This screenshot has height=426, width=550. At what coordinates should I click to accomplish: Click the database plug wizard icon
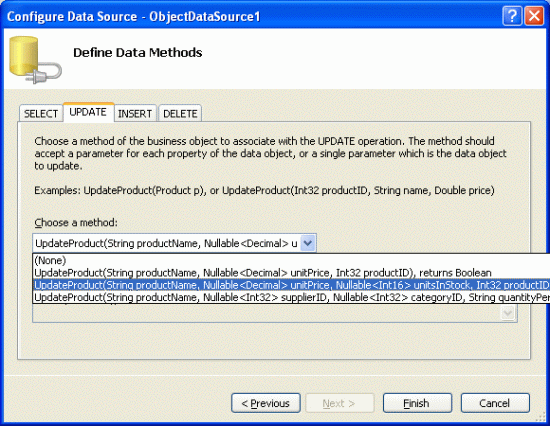[x=35, y=60]
